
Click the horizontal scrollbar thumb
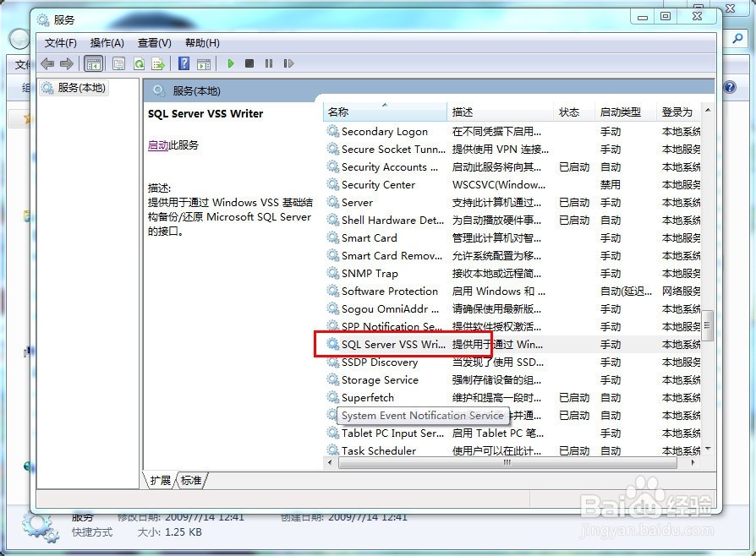pos(507,462)
